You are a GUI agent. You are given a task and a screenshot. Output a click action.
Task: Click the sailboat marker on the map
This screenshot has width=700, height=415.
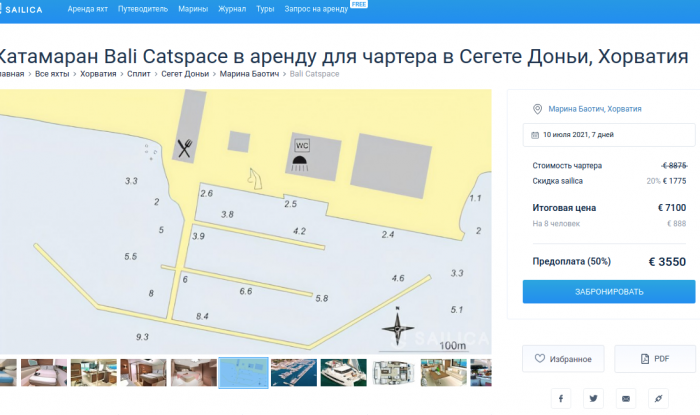(255, 179)
